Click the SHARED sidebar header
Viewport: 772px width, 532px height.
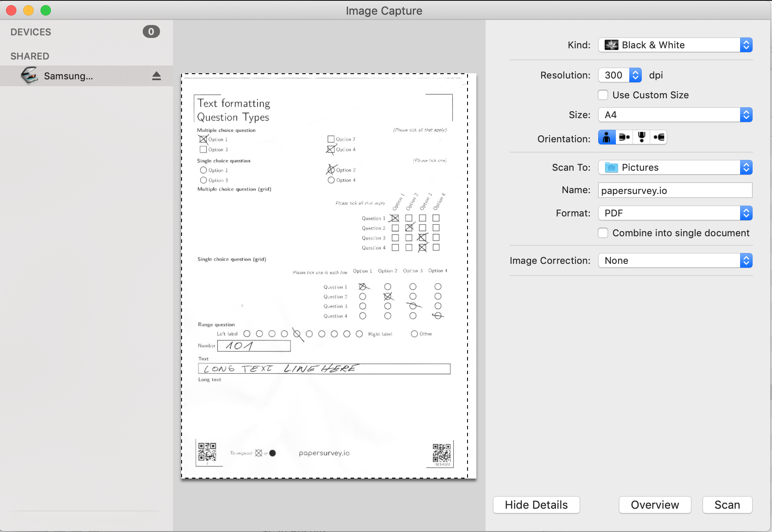30,56
